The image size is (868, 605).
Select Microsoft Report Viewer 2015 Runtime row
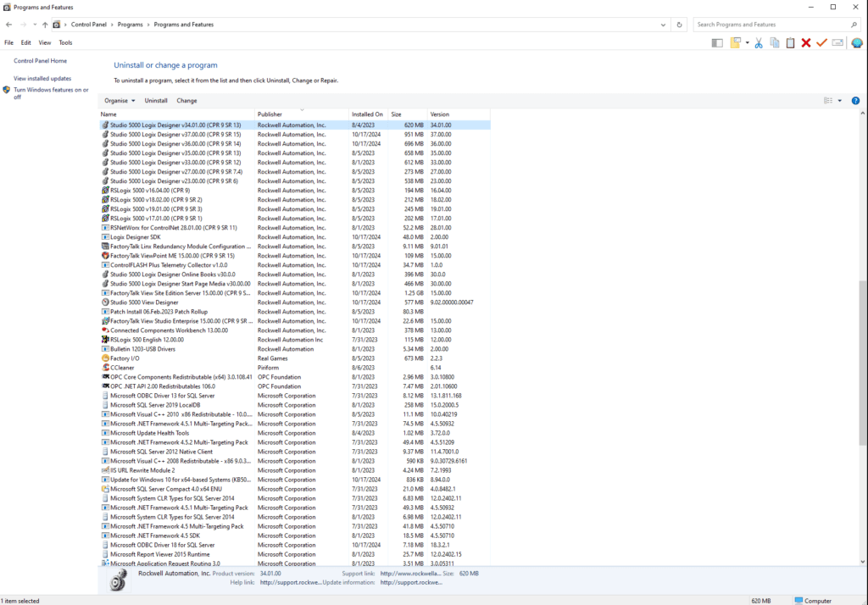(x=294, y=554)
